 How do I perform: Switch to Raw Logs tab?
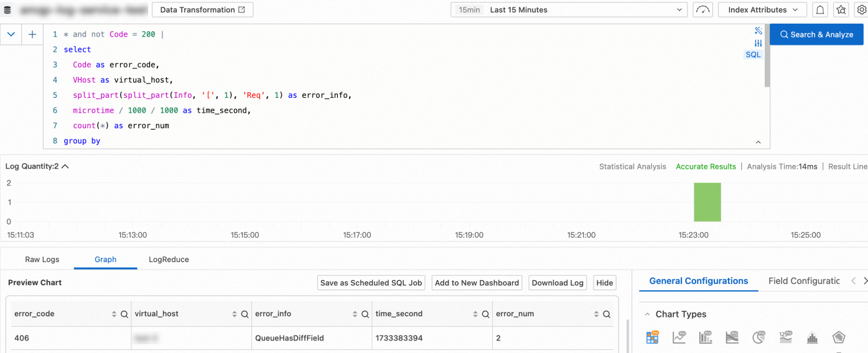[x=42, y=260]
